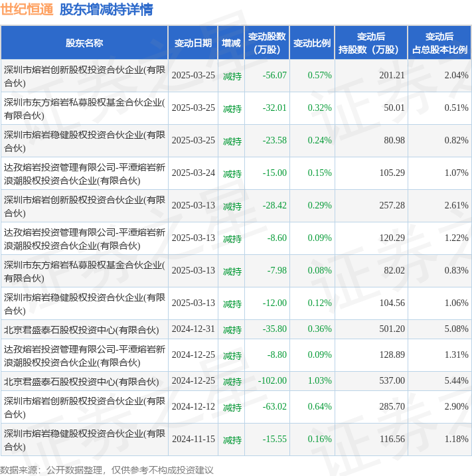Select the 变动后占总股本比例 column header

[439, 42]
